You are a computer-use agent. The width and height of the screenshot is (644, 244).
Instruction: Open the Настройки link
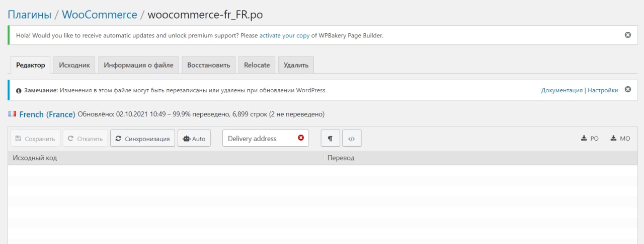point(603,90)
